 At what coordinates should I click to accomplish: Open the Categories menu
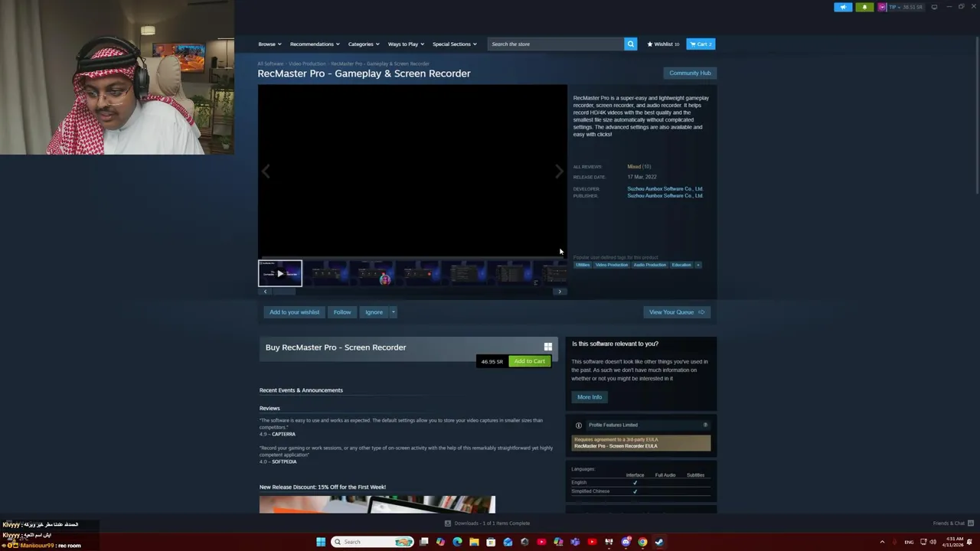pos(364,44)
